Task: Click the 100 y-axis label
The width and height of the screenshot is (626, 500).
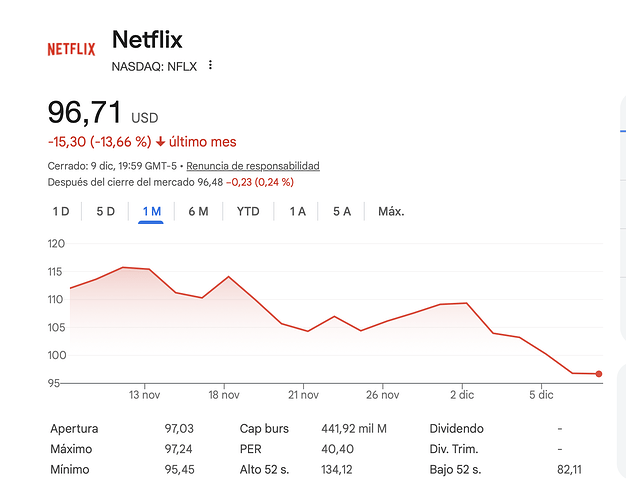Action: tap(57, 355)
